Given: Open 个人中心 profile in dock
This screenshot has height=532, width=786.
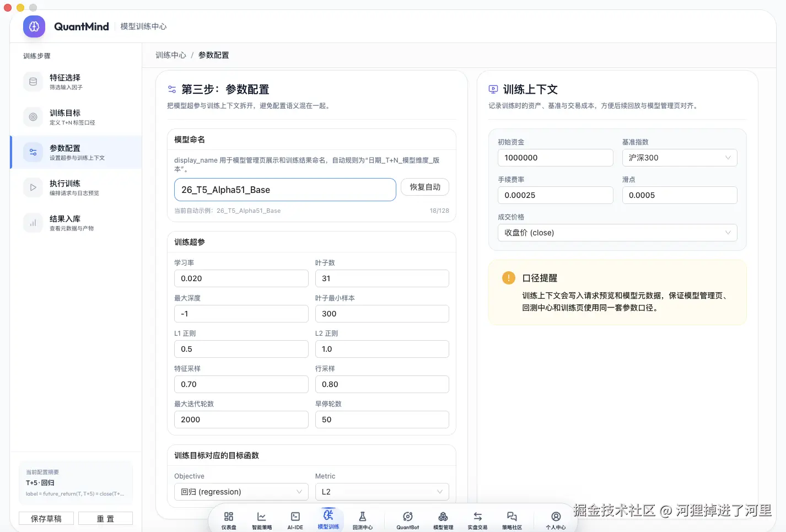Looking at the screenshot, I should [x=556, y=520].
